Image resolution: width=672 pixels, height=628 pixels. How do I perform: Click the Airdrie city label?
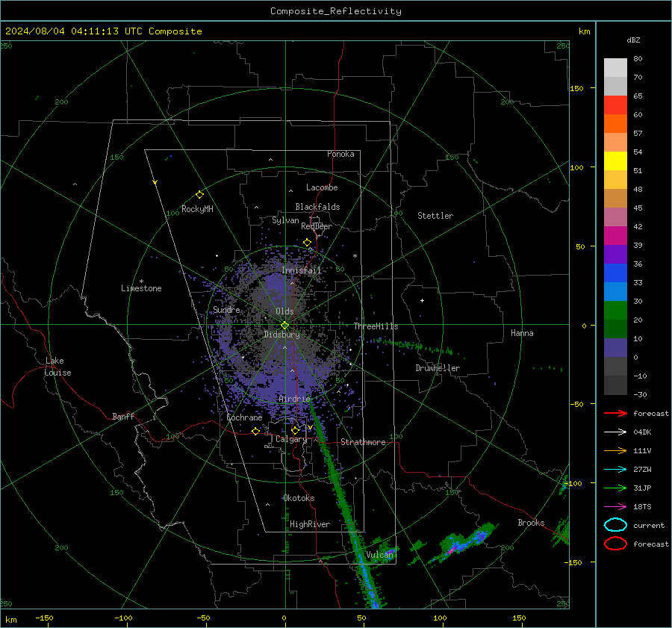(294, 399)
